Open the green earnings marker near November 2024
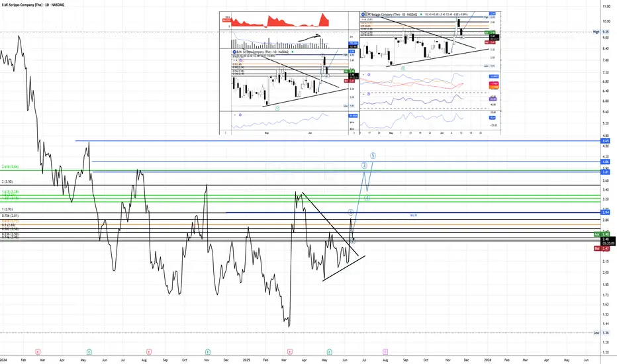This screenshot has height=364, width=617. [x=207, y=351]
